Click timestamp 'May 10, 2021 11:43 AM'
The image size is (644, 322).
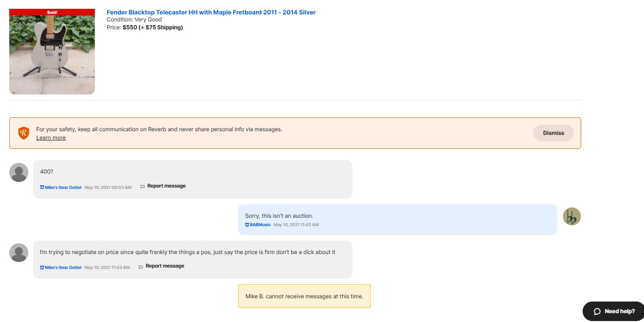click(x=107, y=268)
